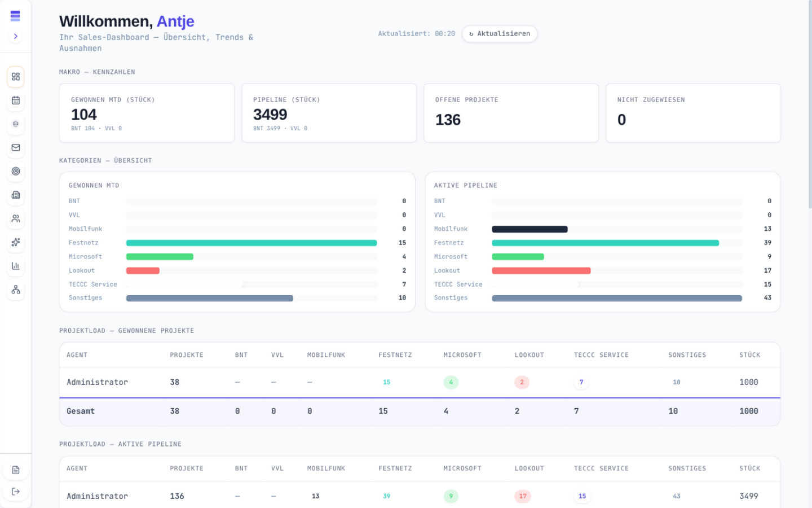Open the Gewonnen MTD (Stück) 104 card
This screenshot has height=508, width=812.
tap(147, 113)
